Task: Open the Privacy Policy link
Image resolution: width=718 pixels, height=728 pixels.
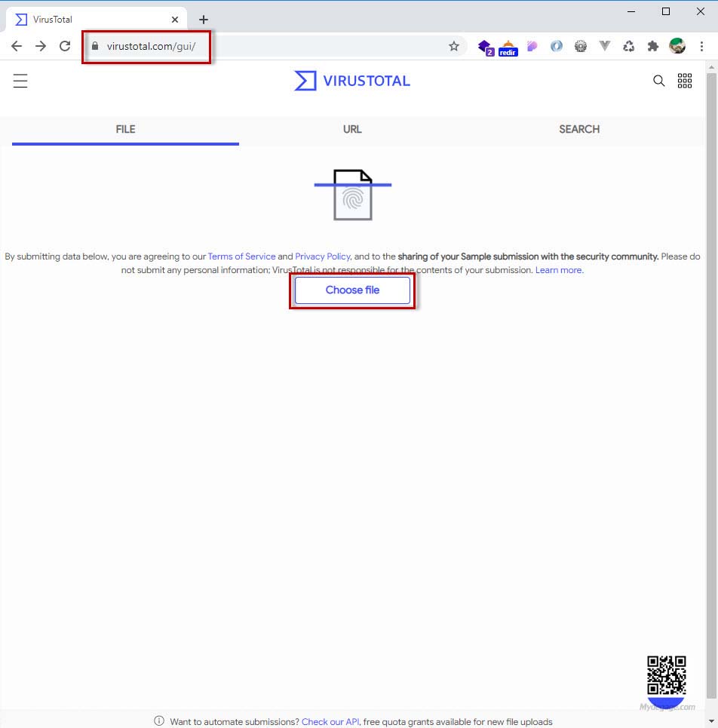Action: [323, 256]
